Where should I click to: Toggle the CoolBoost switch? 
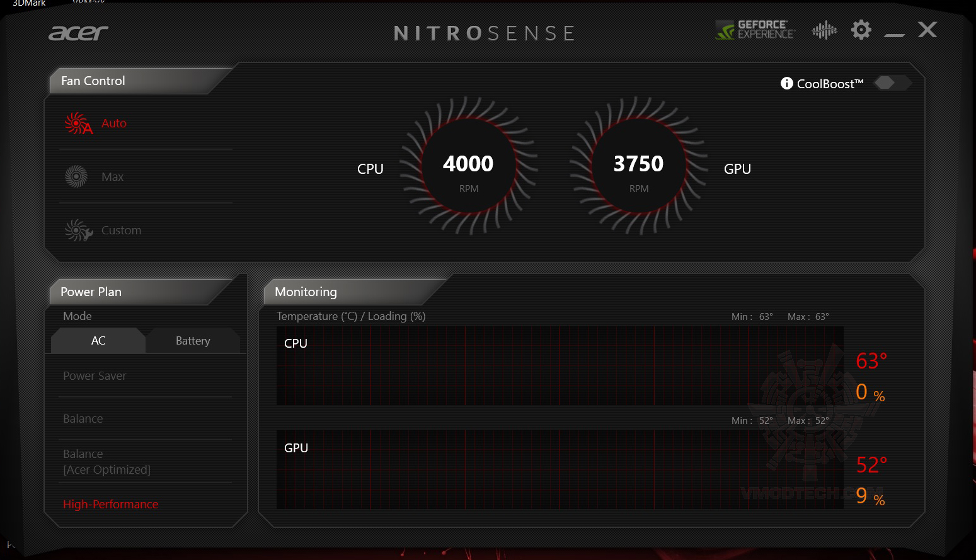click(892, 83)
